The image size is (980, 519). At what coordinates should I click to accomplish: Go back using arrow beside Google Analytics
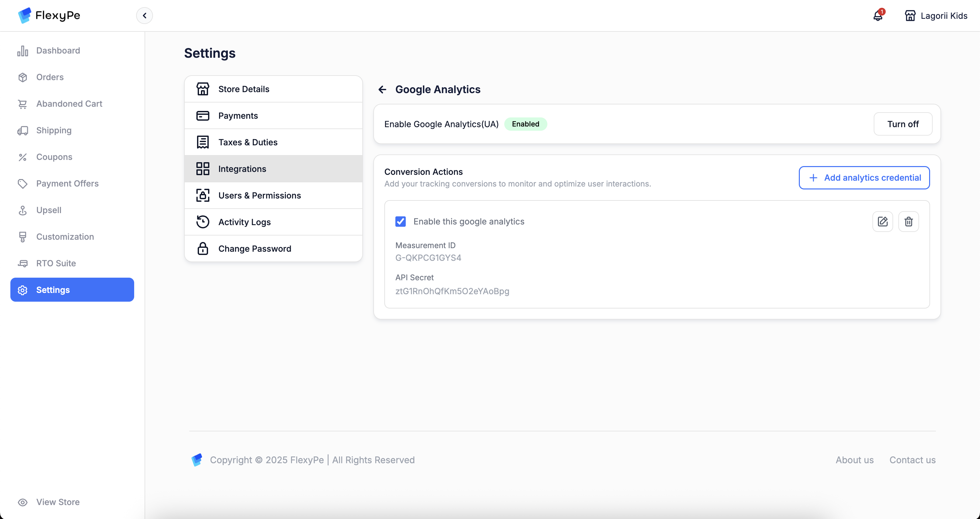(x=382, y=90)
